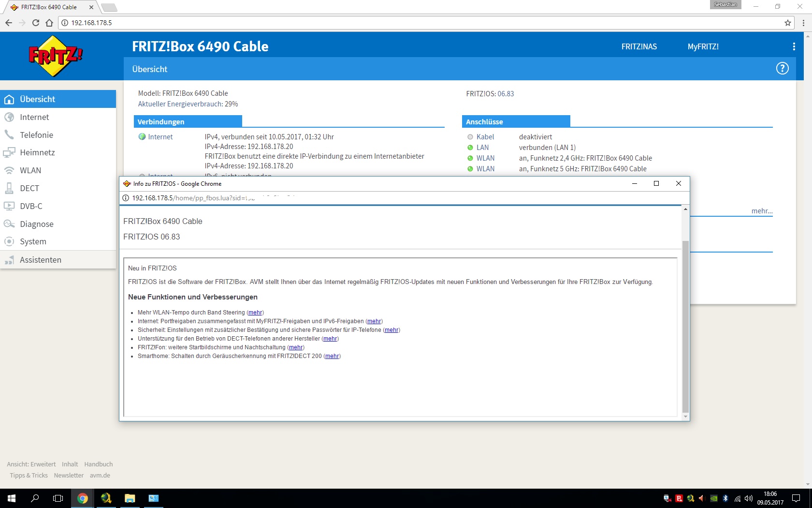Select Übersicht in the sidebar

[x=58, y=99]
